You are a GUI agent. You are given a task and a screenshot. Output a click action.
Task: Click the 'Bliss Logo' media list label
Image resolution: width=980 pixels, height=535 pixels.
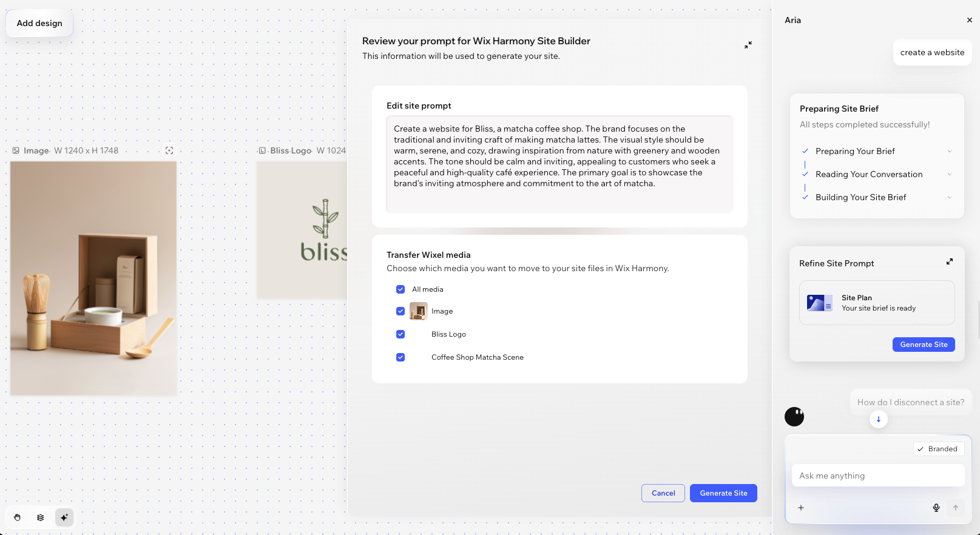click(448, 334)
